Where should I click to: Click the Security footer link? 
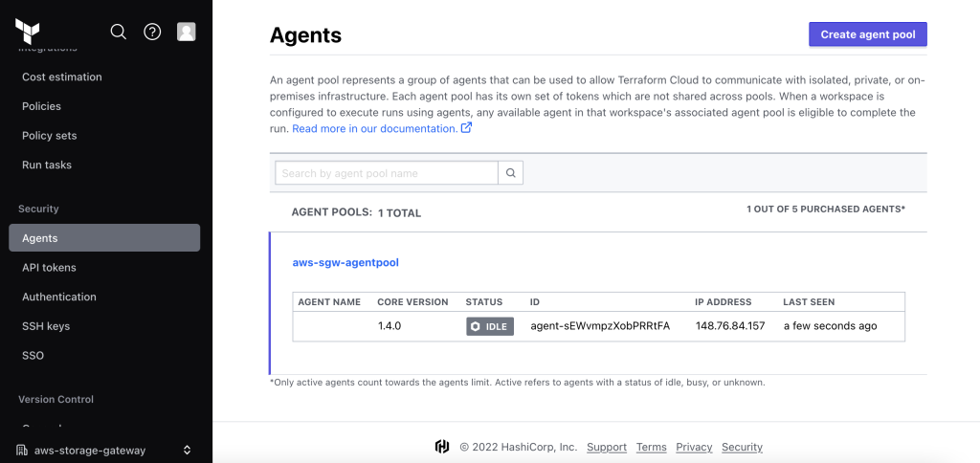pyautogui.click(x=742, y=448)
